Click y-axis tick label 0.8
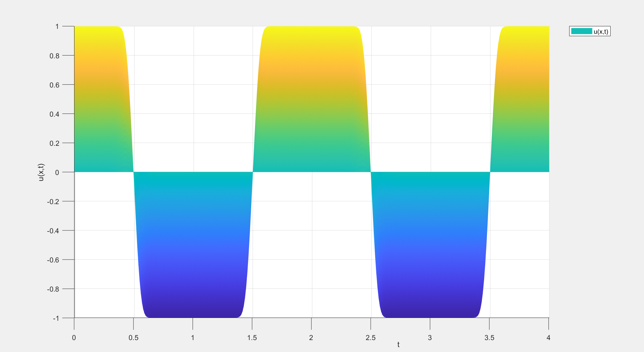This screenshot has width=644, height=352. point(54,56)
